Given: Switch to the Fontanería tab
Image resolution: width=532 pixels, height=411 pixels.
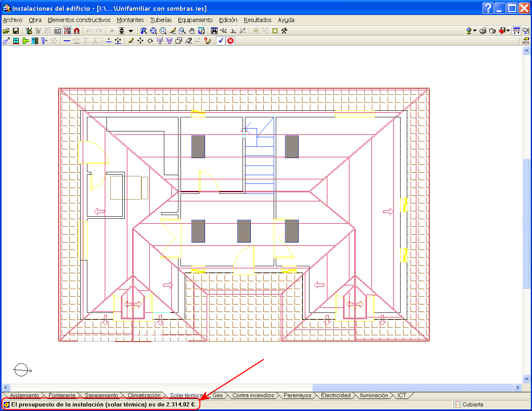Looking at the screenshot, I should 62,396.
